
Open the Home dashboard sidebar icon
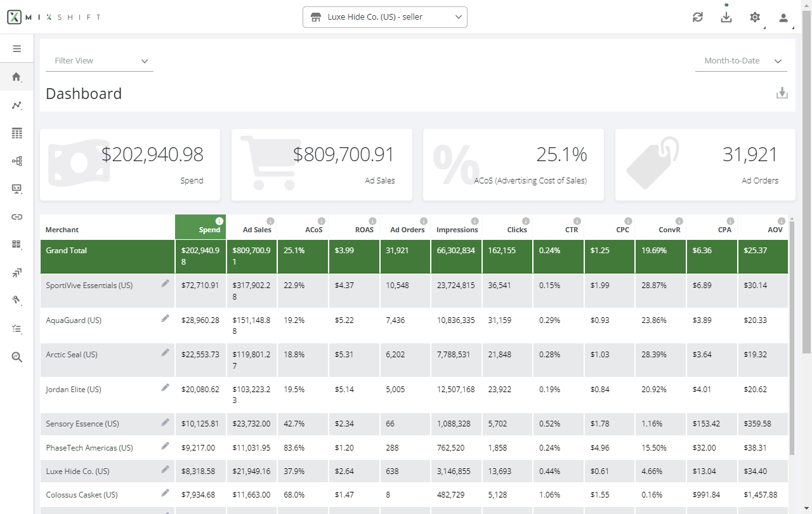[16, 77]
